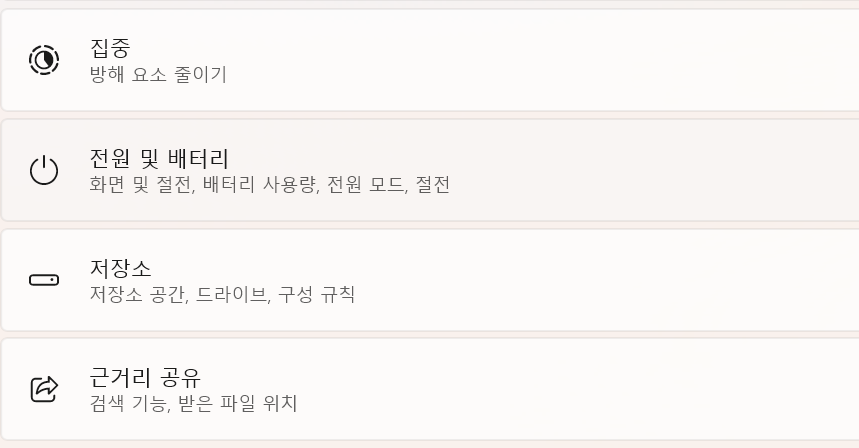
Task: Click the 집중 title label
Action: 110,48
